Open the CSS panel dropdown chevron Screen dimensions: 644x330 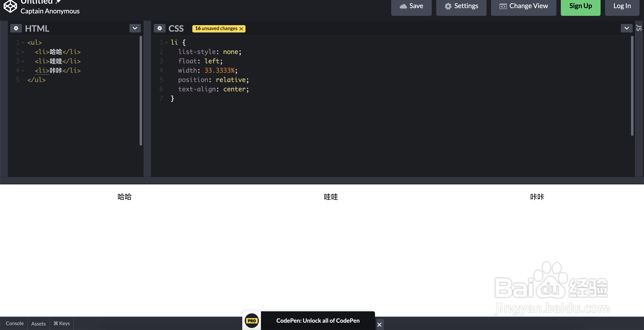point(627,28)
